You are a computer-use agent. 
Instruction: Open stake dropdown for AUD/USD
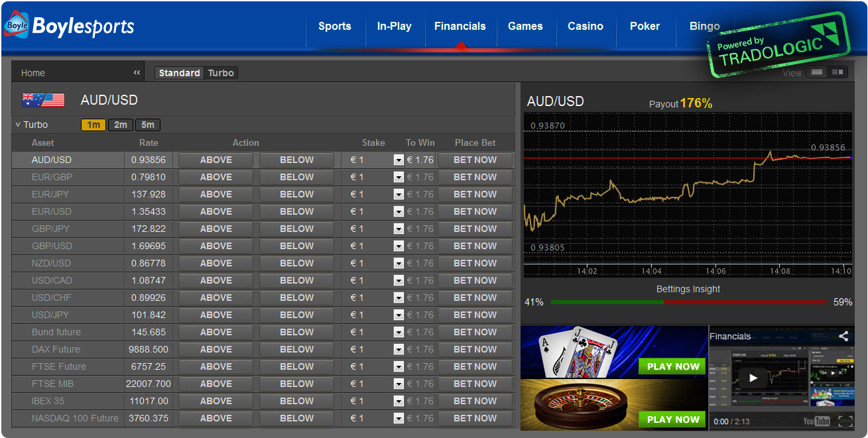(x=399, y=160)
